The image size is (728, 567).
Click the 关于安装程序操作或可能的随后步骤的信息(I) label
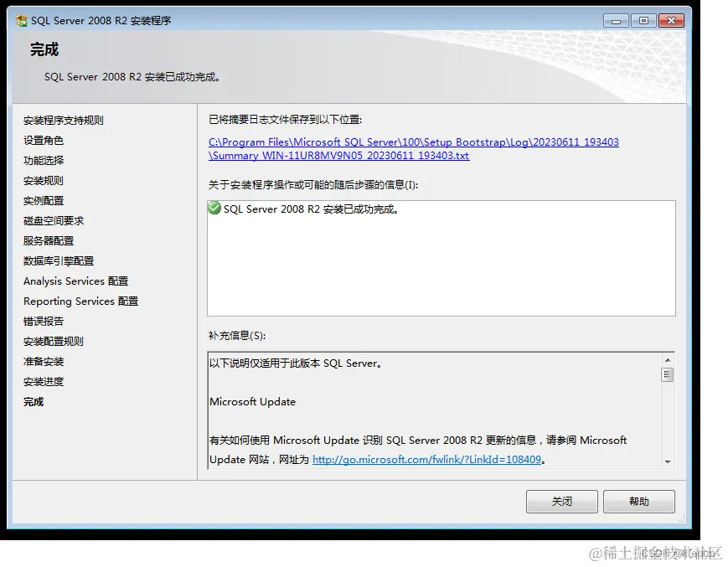(313, 184)
